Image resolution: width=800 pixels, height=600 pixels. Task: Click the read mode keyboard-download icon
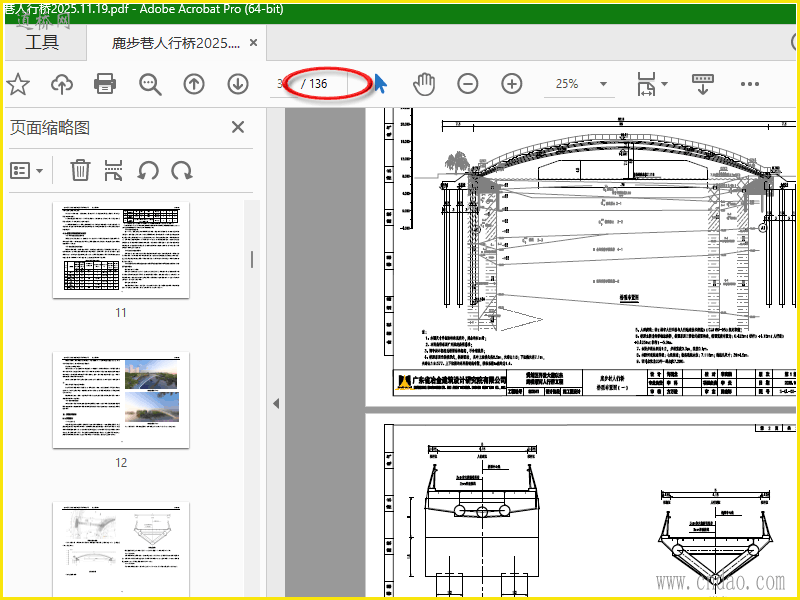pyautogui.click(x=703, y=84)
